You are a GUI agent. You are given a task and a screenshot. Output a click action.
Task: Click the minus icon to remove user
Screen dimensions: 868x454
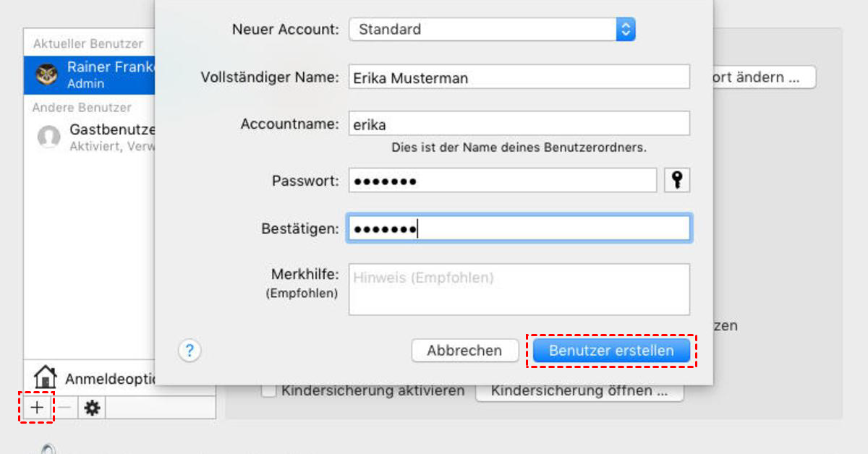(x=64, y=408)
